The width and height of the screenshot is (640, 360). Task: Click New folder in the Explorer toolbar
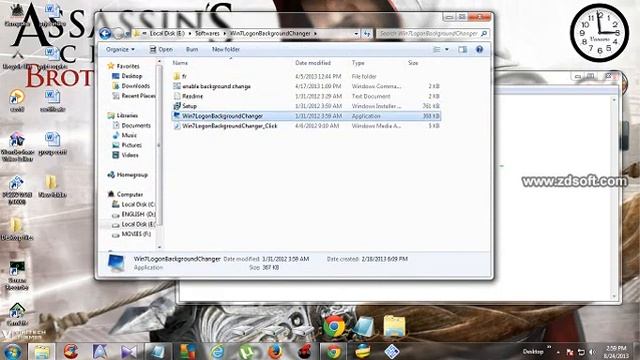(226, 49)
